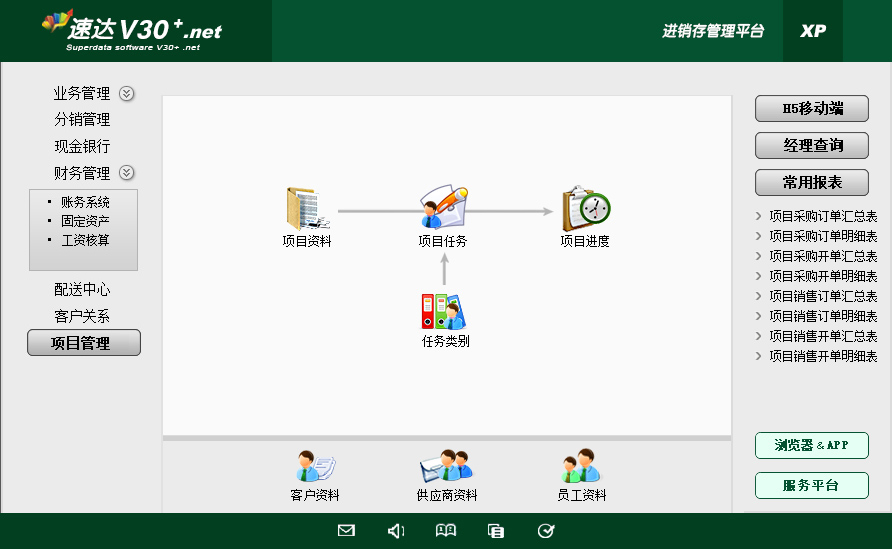This screenshot has height=549, width=892.
Task: Click the 服务平台 button
Action: (812, 486)
